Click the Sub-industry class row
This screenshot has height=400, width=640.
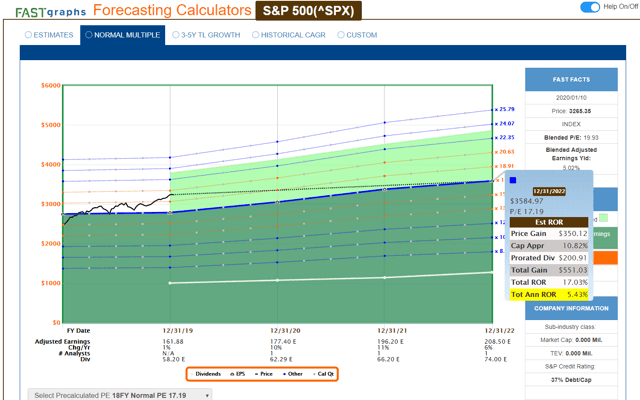point(571,327)
